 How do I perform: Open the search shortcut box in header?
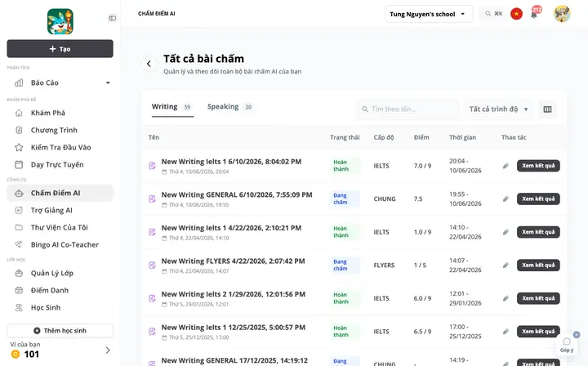[493, 14]
